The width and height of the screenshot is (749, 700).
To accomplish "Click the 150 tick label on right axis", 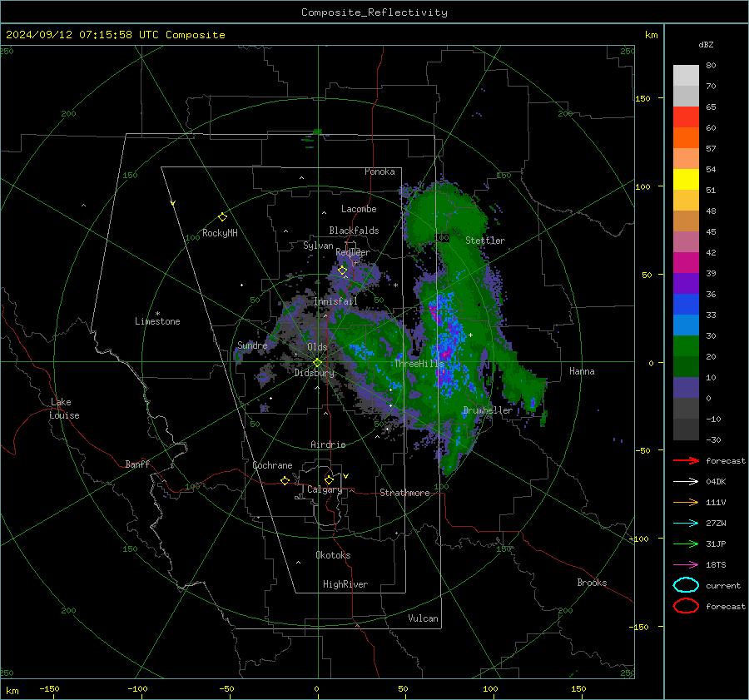I will tap(643, 98).
